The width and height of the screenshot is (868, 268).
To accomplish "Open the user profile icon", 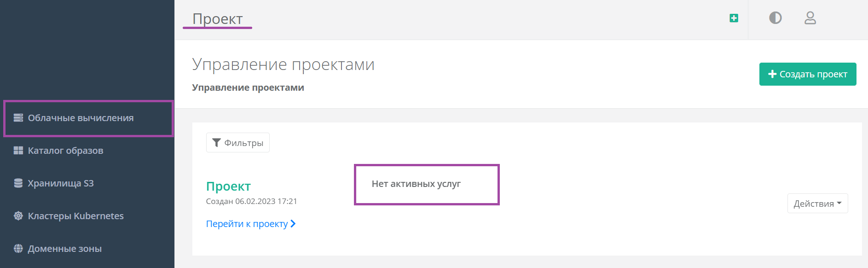I will coord(810,18).
